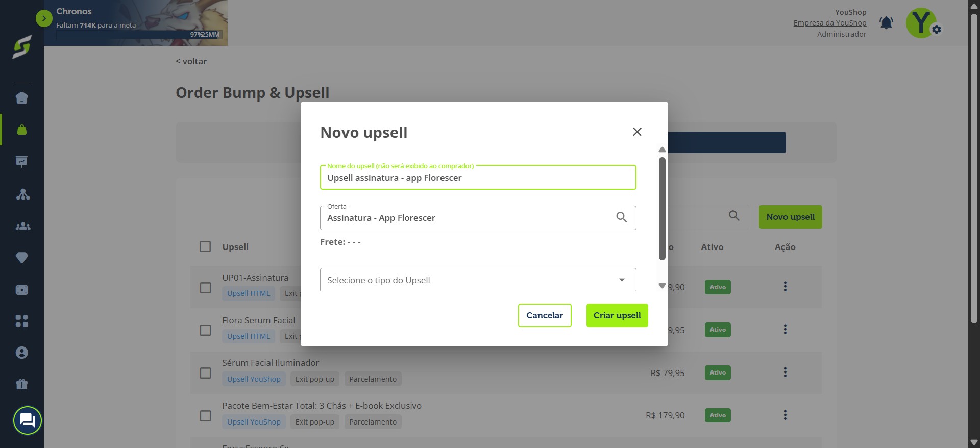Click Parcelamento tag on Sérum Facial Iluminador

click(373, 379)
